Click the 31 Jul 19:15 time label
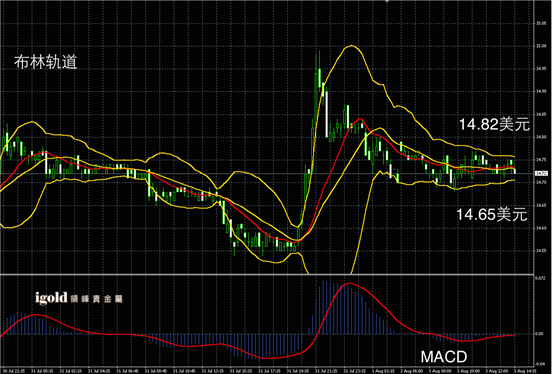This screenshot has width=552, height=374. (x=298, y=371)
